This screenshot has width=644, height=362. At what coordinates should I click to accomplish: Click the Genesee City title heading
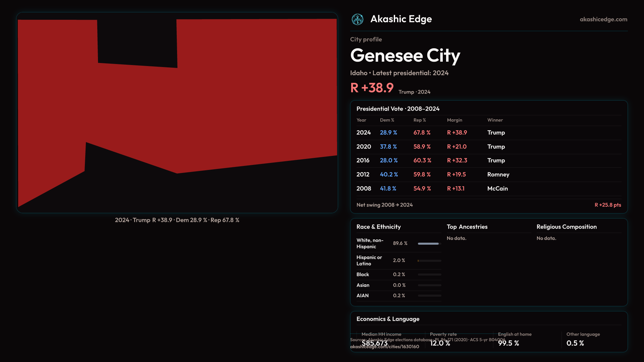pos(405,55)
